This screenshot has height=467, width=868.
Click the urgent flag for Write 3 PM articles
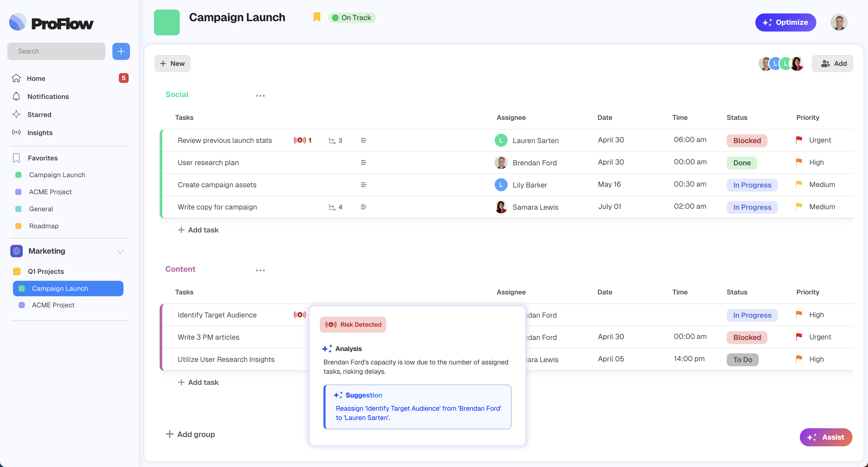(799, 337)
